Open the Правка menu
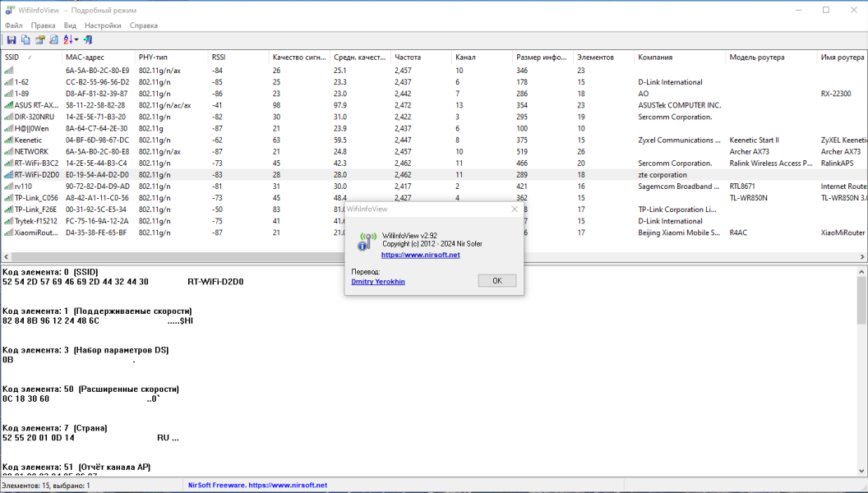 pos(44,25)
